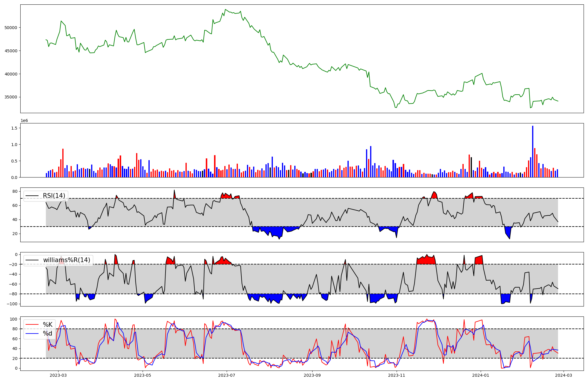
Task: Click the −100 tick on Williams %R axis
Action: pos(12,304)
